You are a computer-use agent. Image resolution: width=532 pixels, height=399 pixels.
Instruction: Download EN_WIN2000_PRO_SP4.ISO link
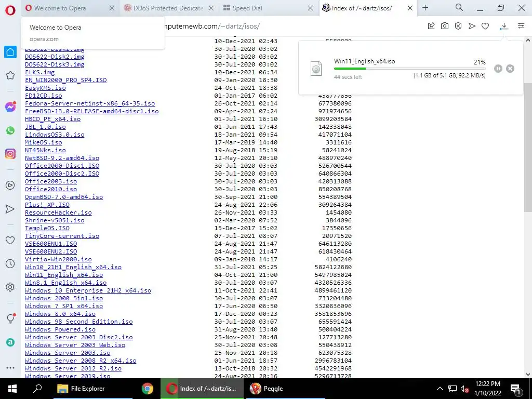pyautogui.click(x=66, y=80)
